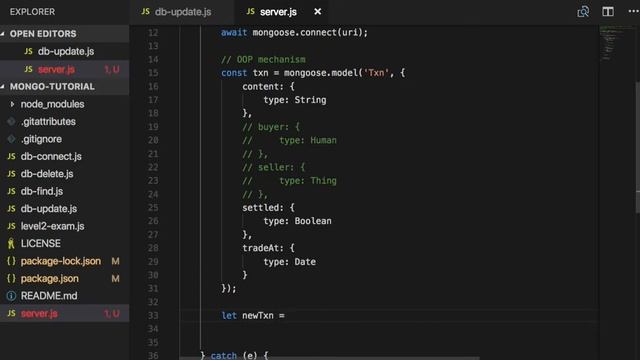Open the search-in-file icon at top right
Viewport: 640px width, 360px height.
coord(583,11)
